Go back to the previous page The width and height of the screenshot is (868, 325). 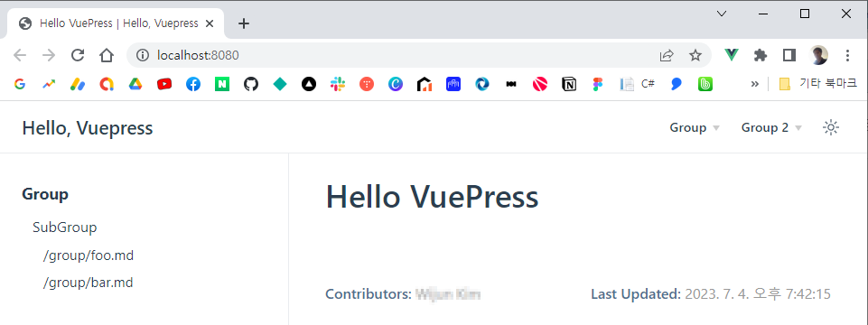coord(20,55)
